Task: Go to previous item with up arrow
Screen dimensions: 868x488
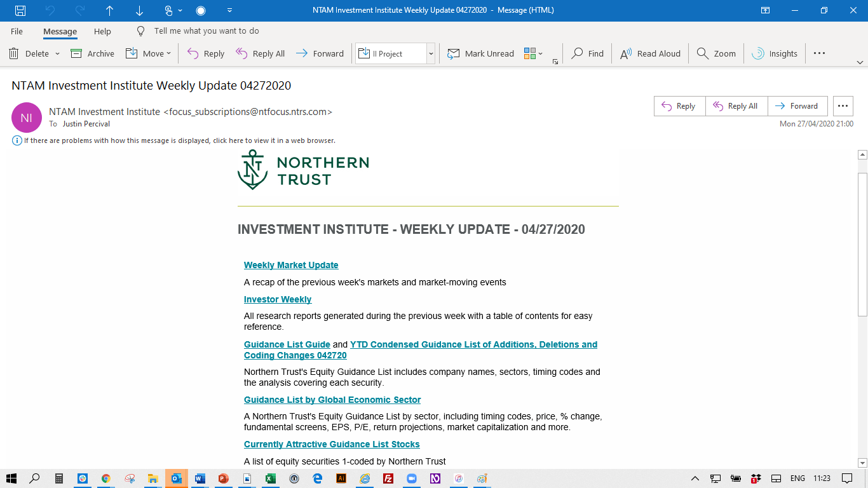Action: coord(109,10)
